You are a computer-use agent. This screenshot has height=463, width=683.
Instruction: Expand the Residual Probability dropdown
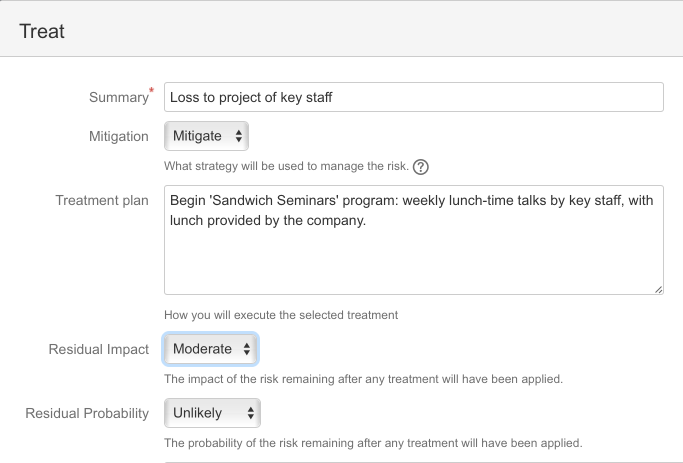[213, 413]
